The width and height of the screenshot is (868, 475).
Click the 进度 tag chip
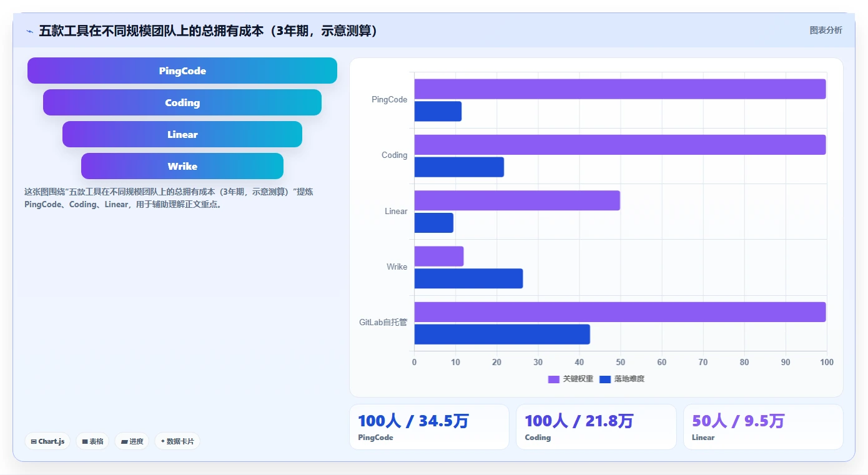132,441
